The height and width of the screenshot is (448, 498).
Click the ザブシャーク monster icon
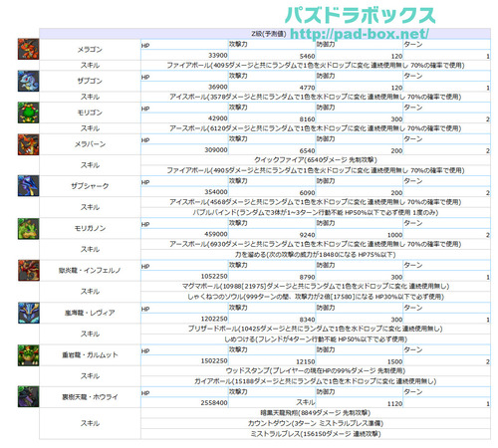click(28, 186)
